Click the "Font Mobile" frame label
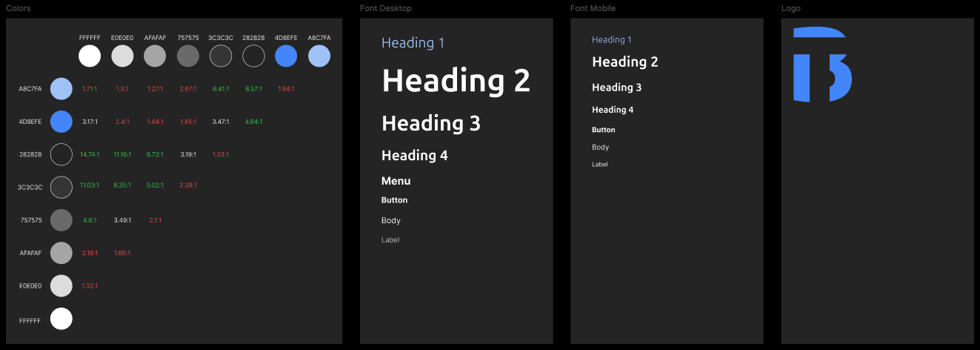This screenshot has width=980, height=350. [x=593, y=8]
